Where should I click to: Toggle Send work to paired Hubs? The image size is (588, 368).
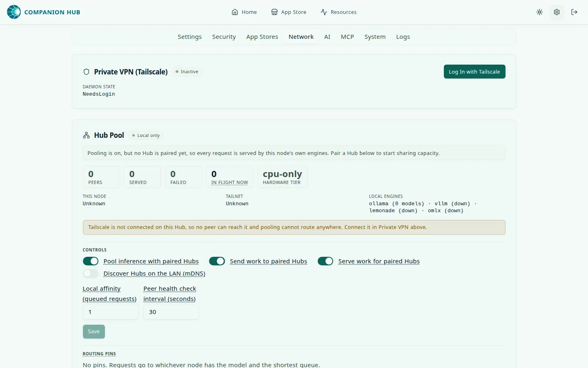(x=217, y=261)
